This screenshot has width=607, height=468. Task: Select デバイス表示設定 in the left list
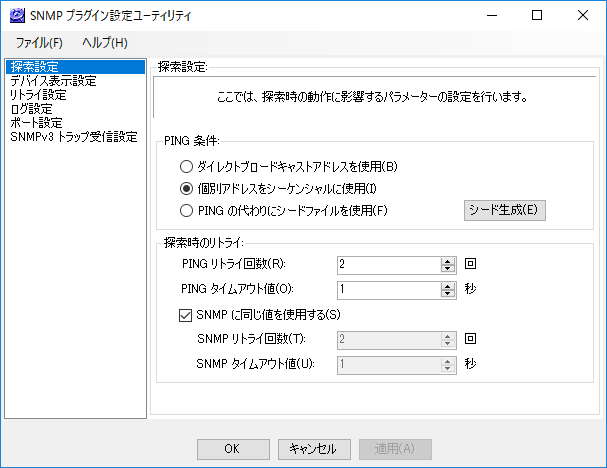pyautogui.click(x=53, y=81)
